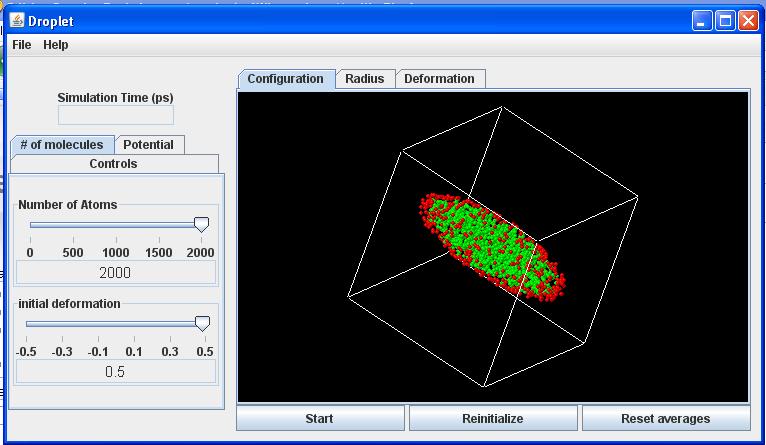
Task: Click the initial deformation value field
Action: point(115,371)
